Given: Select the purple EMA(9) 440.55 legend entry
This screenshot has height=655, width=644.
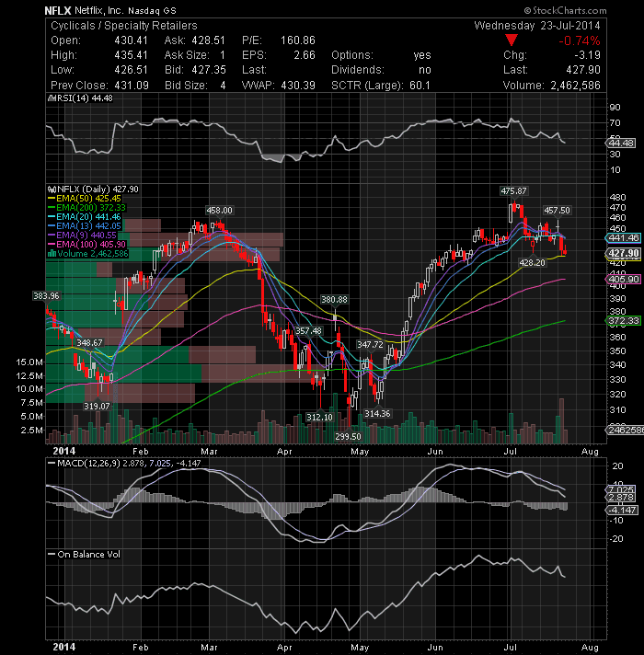Looking at the screenshot, I should (x=82, y=236).
